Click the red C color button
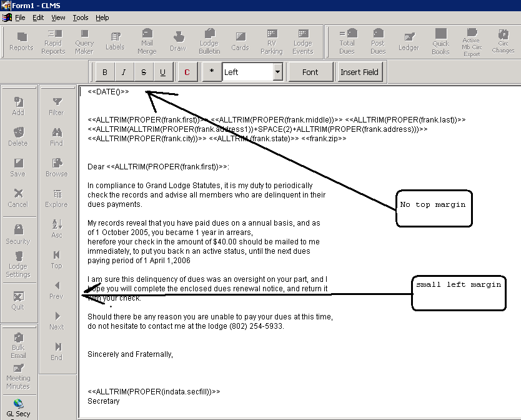Viewport: 521px width, 420px height. (x=187, y=72)
